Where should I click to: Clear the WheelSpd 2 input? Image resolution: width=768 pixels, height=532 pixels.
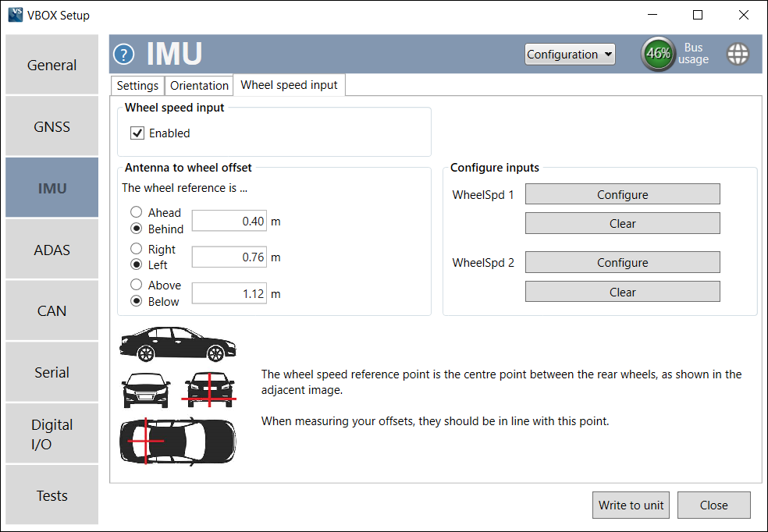pos(623,292)
